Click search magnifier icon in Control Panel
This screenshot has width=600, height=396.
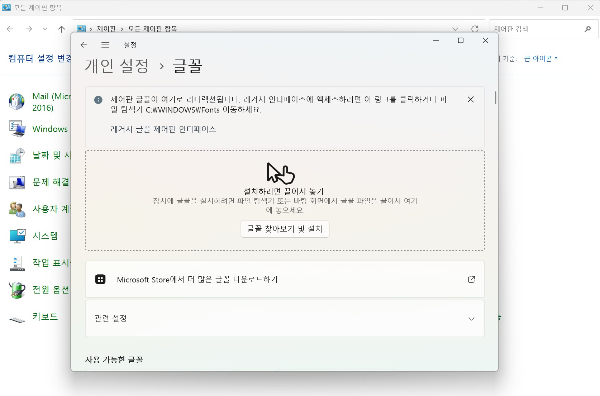588,29
